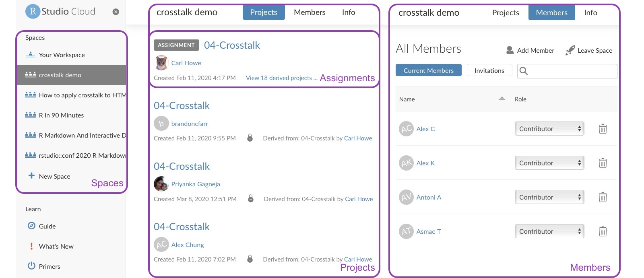
Task: Select R In 90 Minutes space
Action: (x=61, y=115)
